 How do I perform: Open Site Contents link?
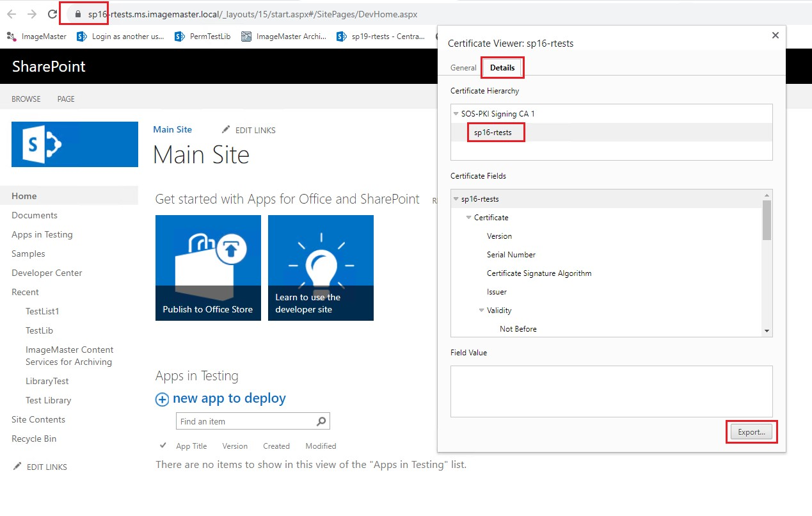pyautogui.click(x=38, y=419)
